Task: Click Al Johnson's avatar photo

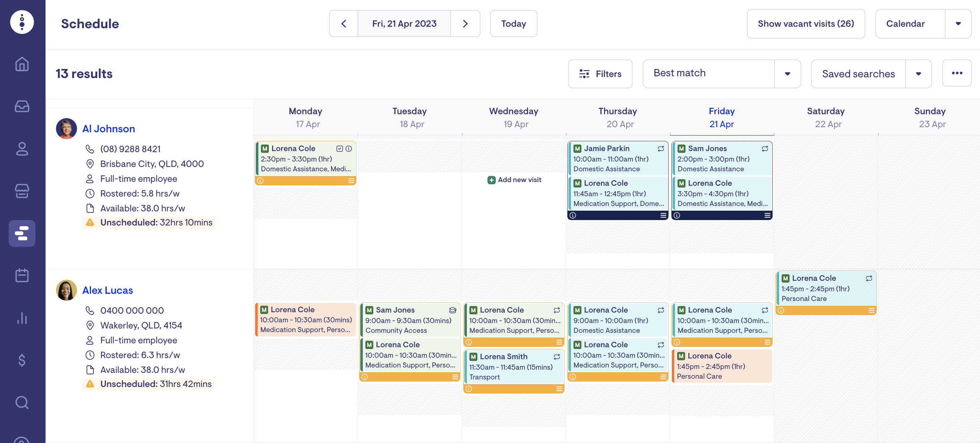Action: [66, 129]
